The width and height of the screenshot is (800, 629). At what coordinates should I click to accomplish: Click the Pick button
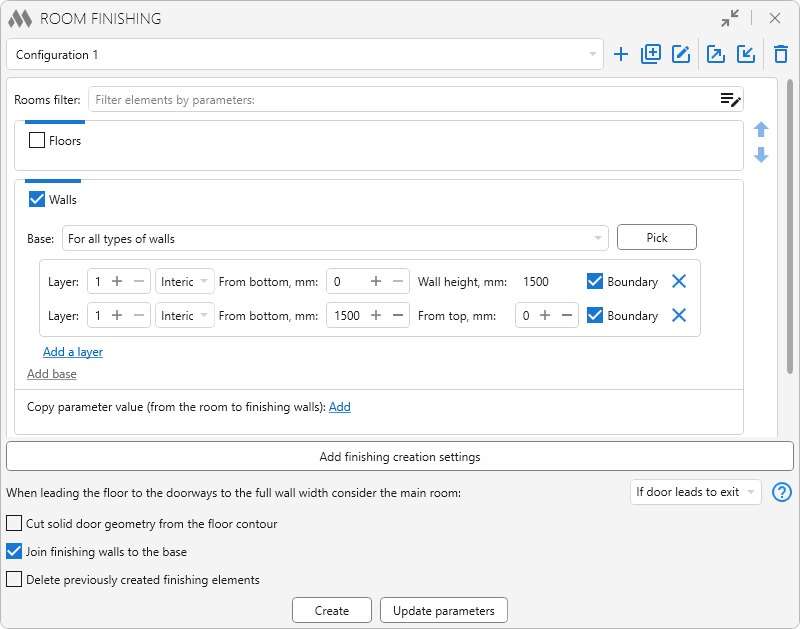[x=657, y=237]
